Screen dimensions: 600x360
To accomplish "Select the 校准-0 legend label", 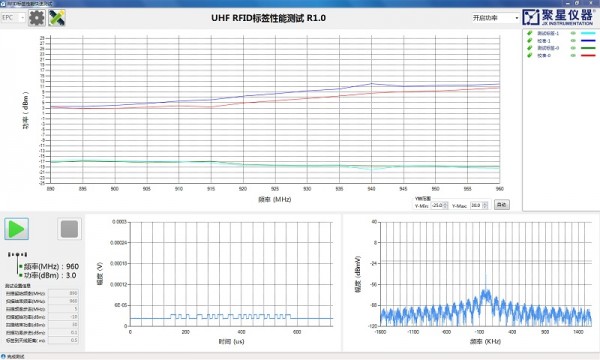I will point(544,55).
